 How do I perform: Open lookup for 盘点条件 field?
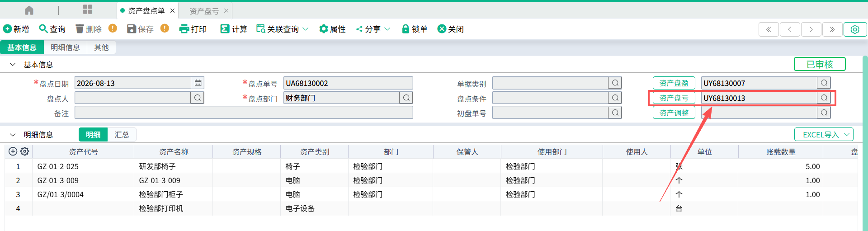[615, 98]
